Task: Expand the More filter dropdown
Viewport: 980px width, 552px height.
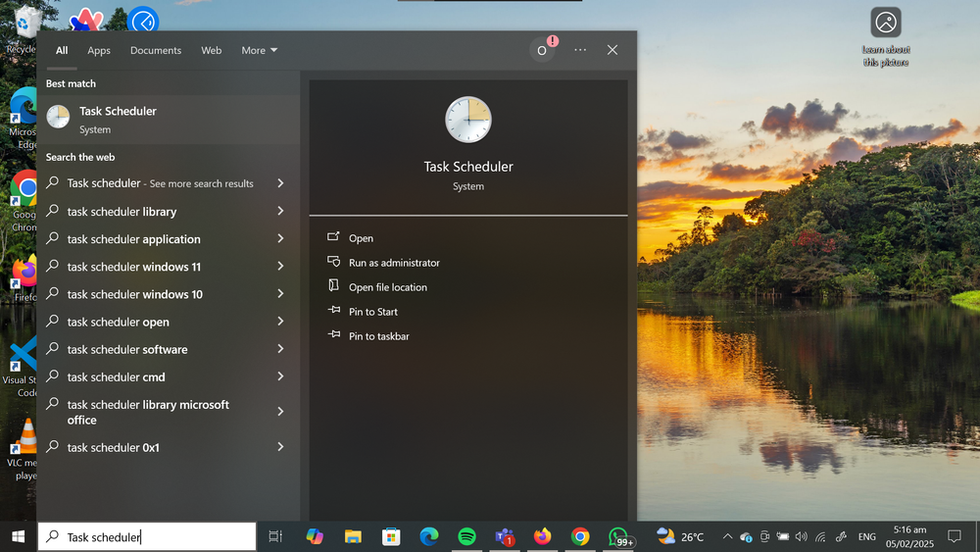Action: 260,50
